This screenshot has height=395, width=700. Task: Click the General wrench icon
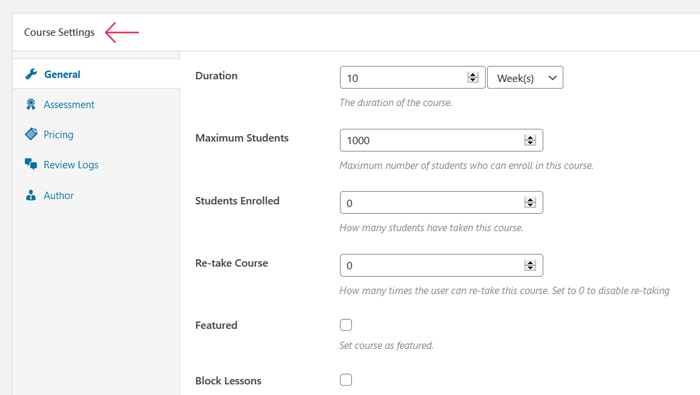[31, 74]
